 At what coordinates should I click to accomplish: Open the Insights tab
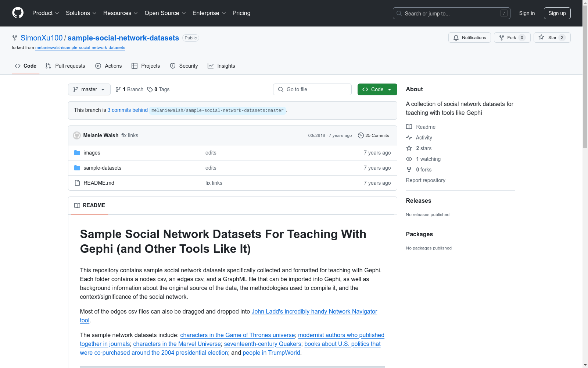point(221,66)
